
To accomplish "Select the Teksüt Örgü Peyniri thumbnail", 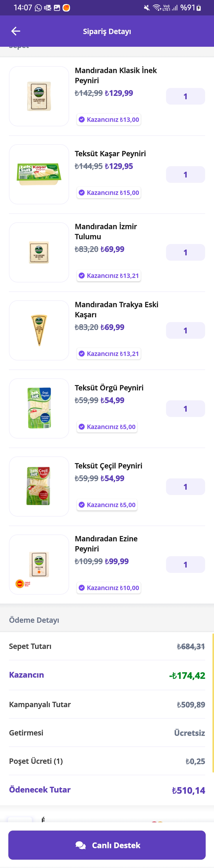I will [x=39, y=408].
